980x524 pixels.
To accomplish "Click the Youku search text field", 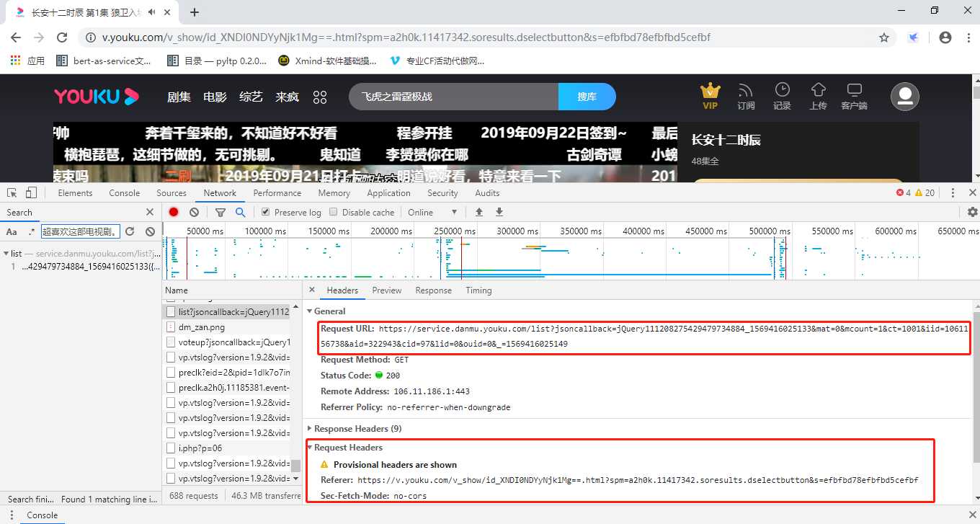I will 454,97.
